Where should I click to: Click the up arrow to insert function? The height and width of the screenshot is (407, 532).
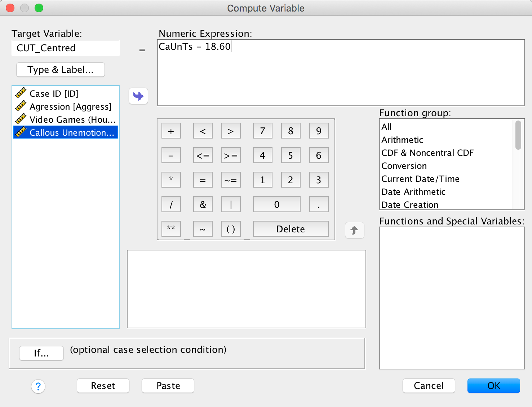coord(354,230)
